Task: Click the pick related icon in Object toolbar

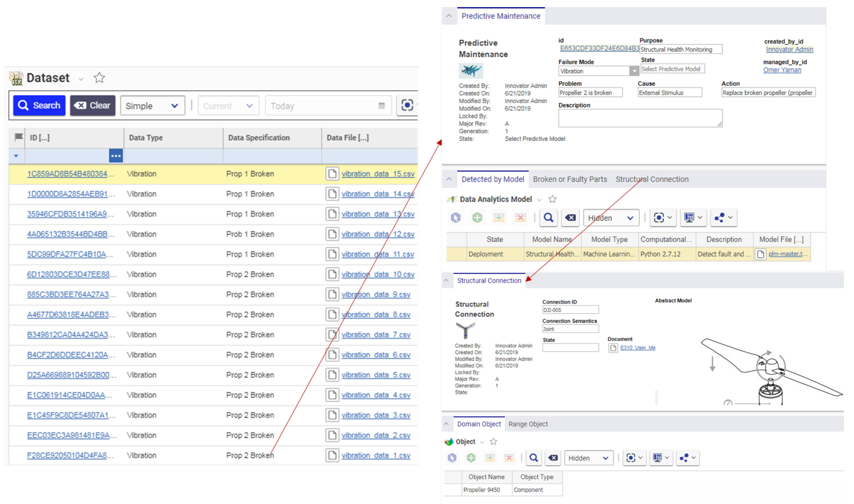Action: pos(452,458)
